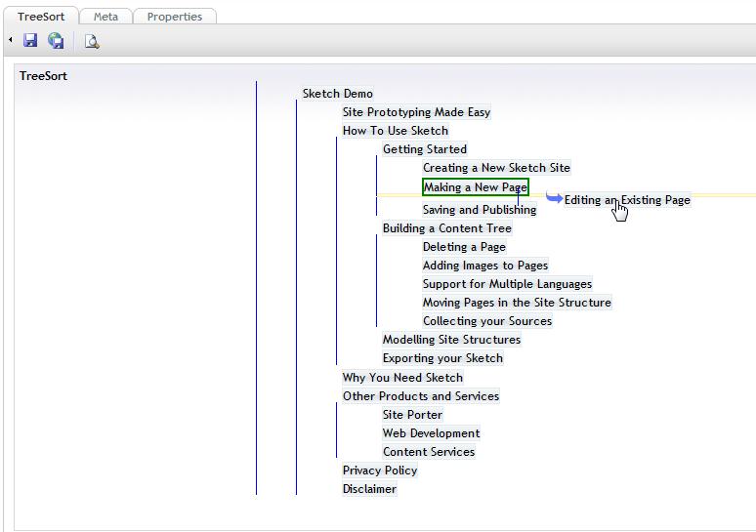Select Building a Content Tree
756x532 pixels.
click(x=447, y=228)
